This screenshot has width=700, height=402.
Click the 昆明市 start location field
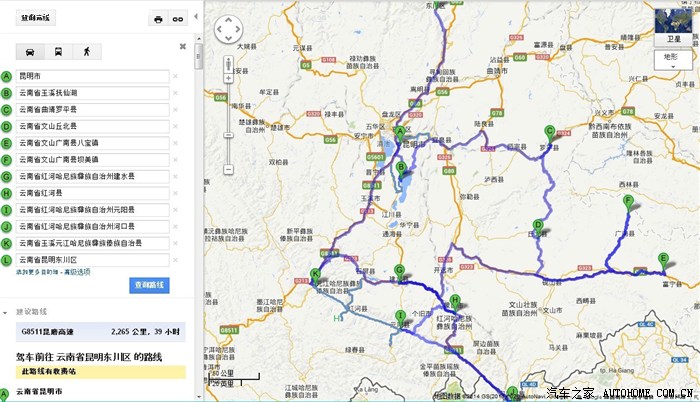tap(92, 76)
